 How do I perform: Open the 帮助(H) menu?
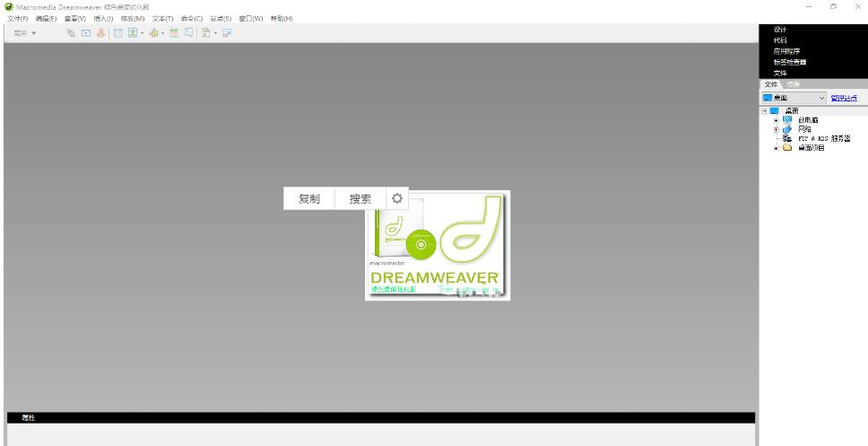(x=282, y=18)
